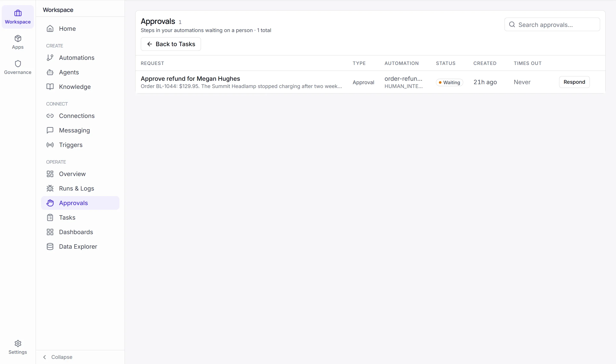Open the Apps section
Viewport: 616px width, 364px height.
pyautogui.click(x=18, y=42)
